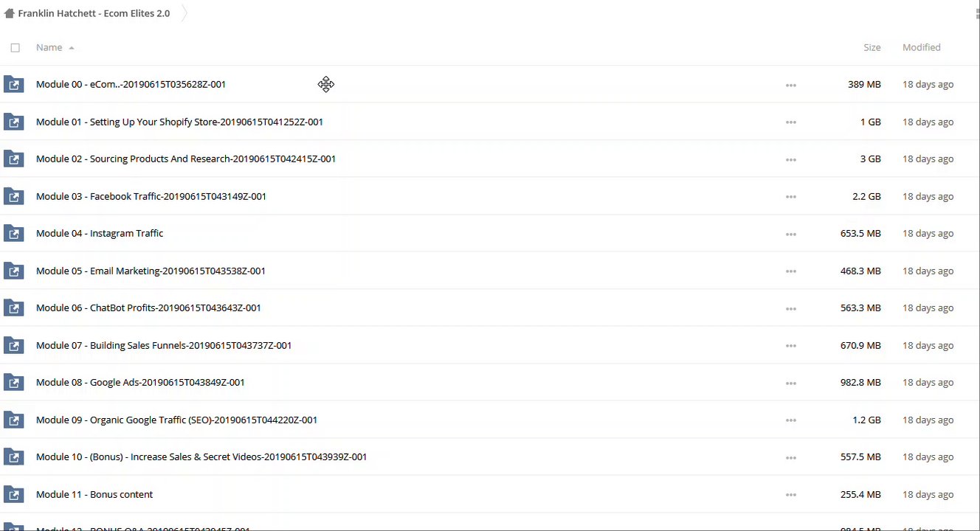
Task: Show the actions menu for Module 08 Google Ads
Action: pos(790,383)
